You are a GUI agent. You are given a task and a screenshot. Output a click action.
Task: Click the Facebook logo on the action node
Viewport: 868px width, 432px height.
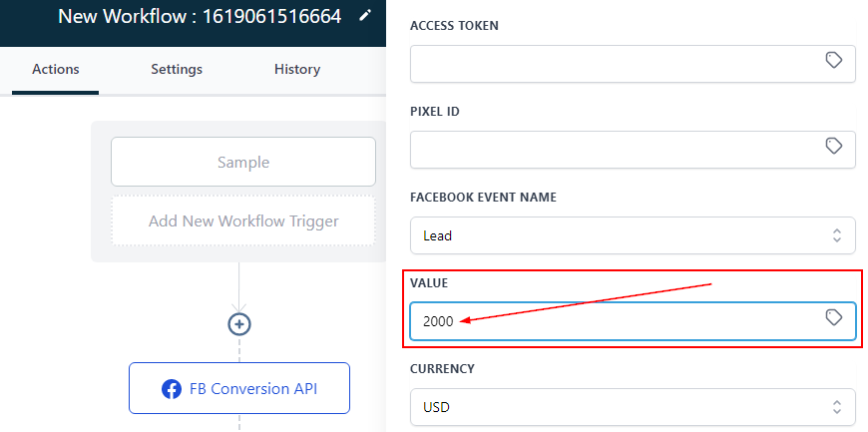point(171,388)
